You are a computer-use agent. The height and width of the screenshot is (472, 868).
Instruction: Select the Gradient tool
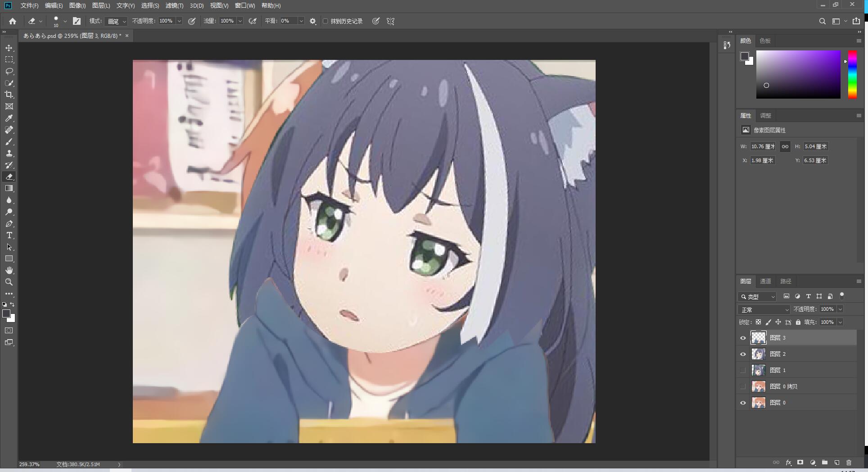click(x=9, y=188)
